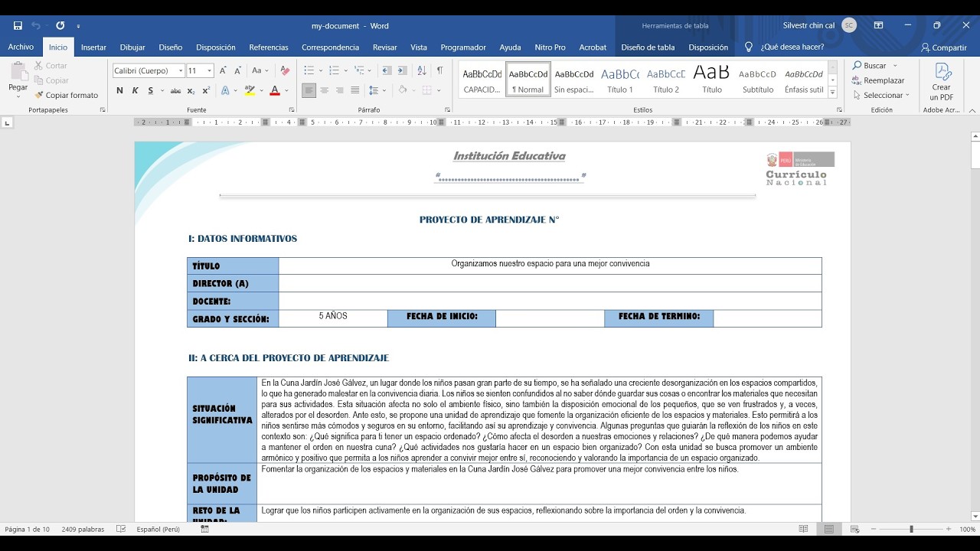
Task: Align text left
Action: [x=309, y=90]
